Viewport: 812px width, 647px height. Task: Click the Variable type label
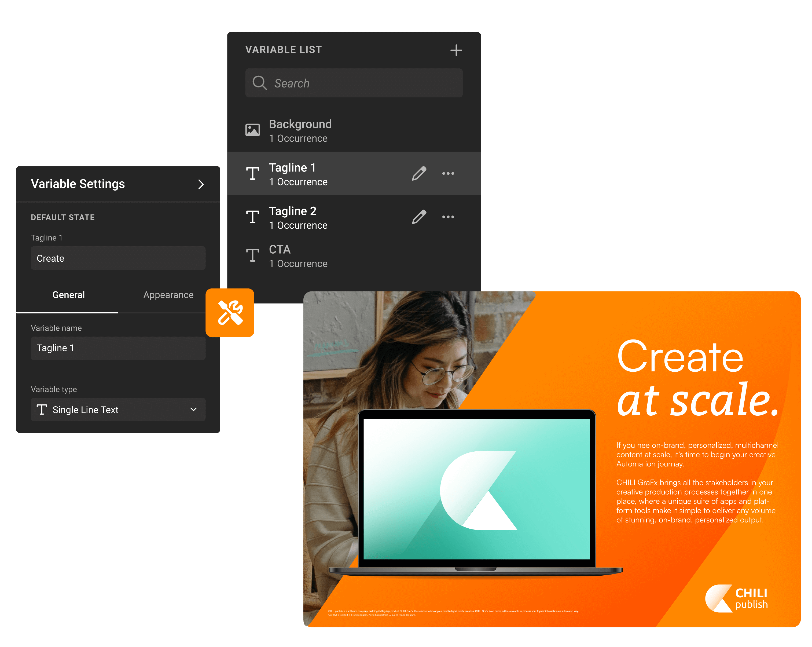pos(54,389)
